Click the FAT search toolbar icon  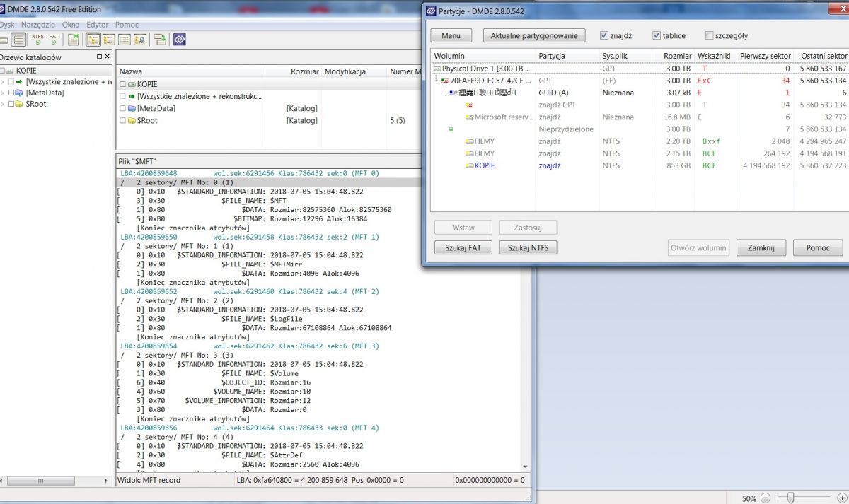[x=54, y=40]
